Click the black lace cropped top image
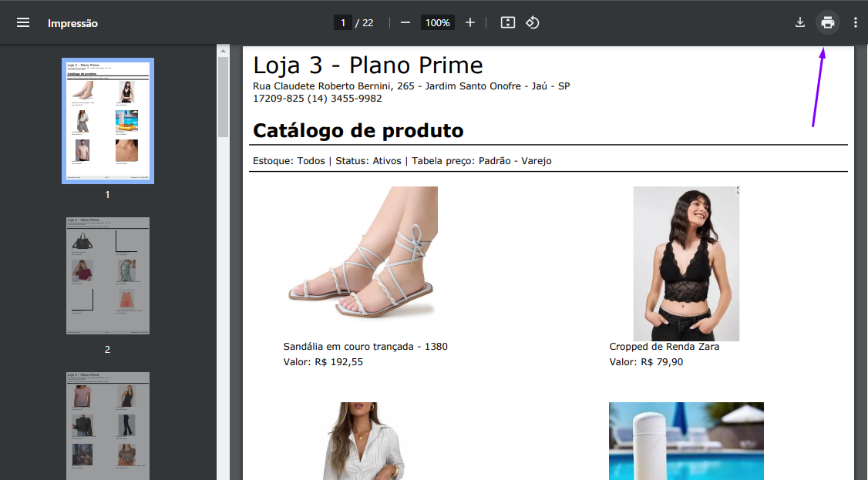This screenshot has width=868, height=480. [686, 263]
